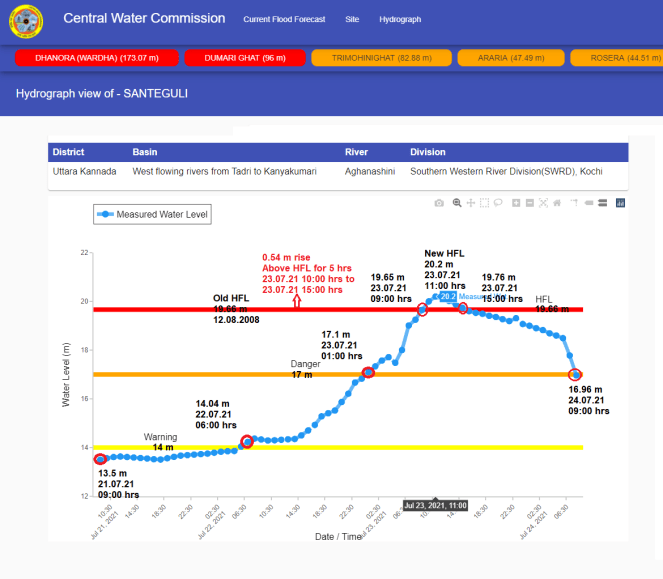Toggle spike lines on the chart

tap(574, 203)
